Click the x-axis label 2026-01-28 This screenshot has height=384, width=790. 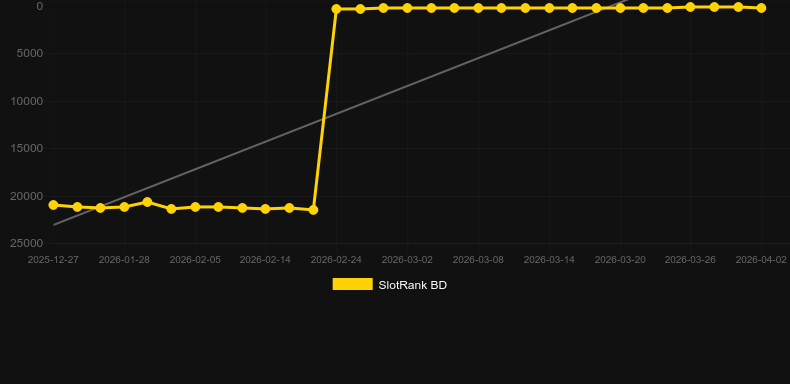(124, 260)
